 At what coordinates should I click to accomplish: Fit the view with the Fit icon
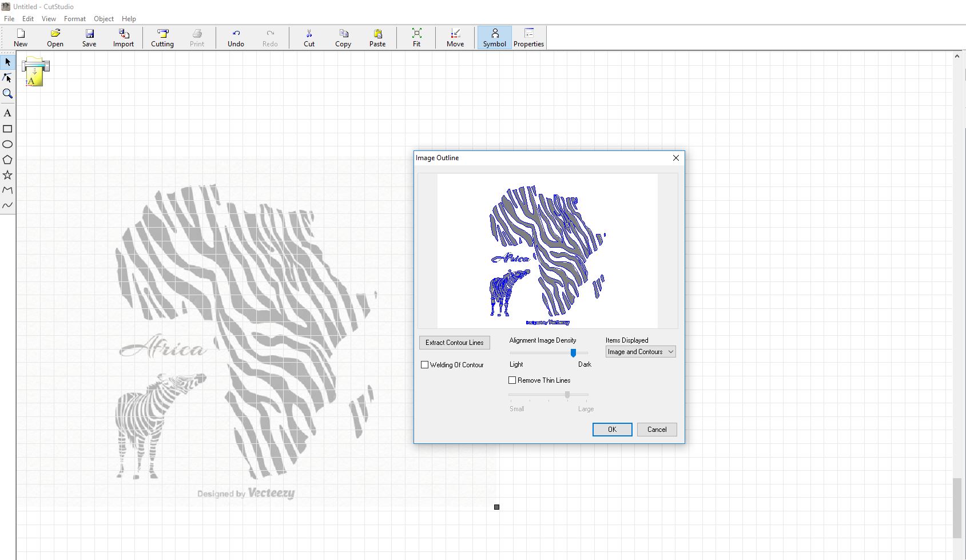(416, 38)
